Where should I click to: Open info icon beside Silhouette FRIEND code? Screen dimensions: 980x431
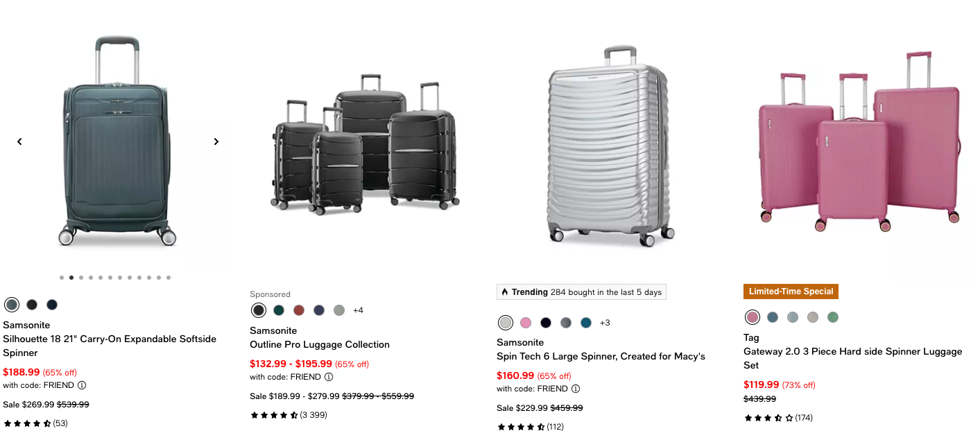[x=82, y=385]
